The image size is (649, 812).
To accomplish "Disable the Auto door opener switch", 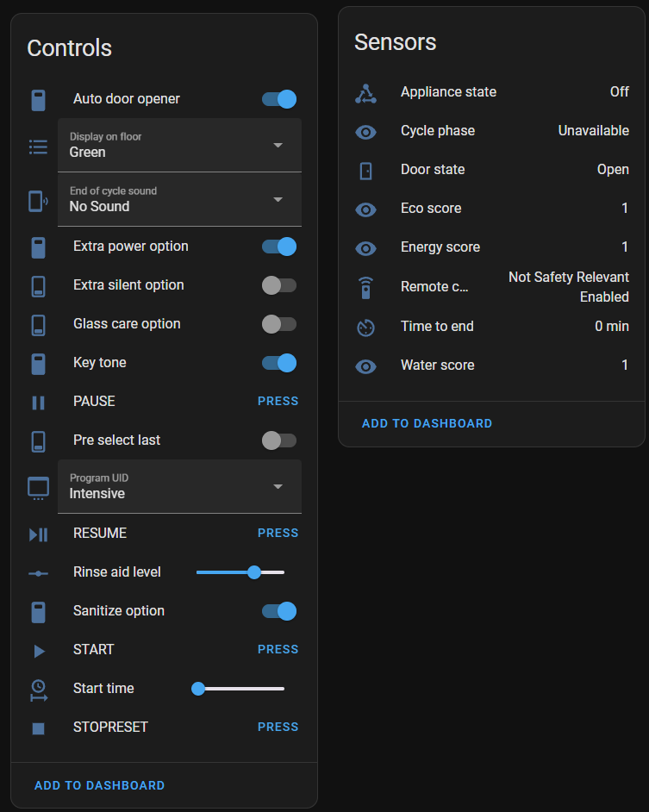I will (x=279, y=99).
